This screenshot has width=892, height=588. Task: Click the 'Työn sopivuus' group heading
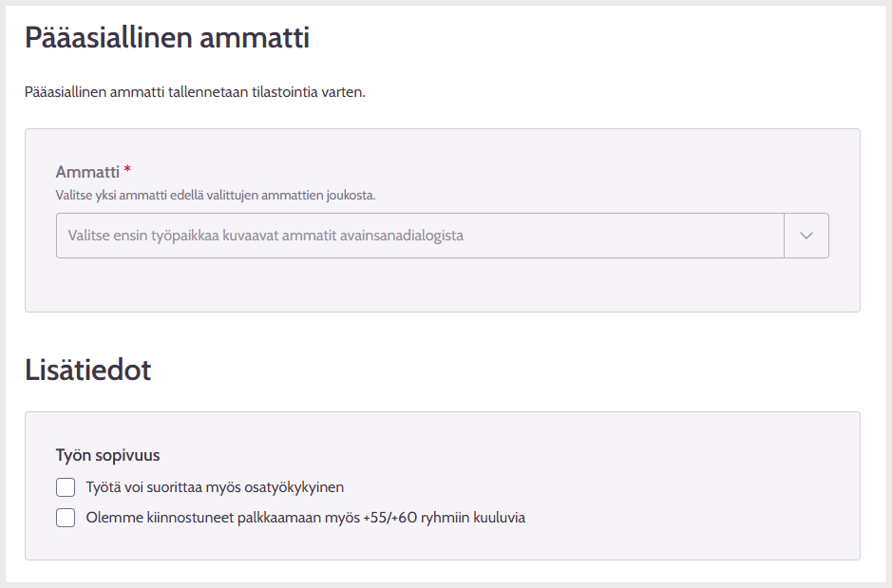click(107, 455)
